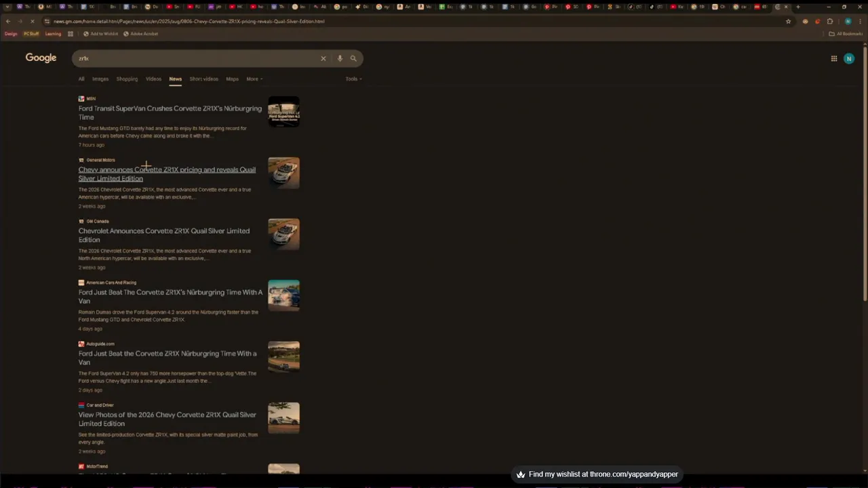Open Ford Just Beat The Corvette article from American Cars And Racing
Image resolution: width=868 pixels, height=488 pixels.
click(x=170, y=296)
